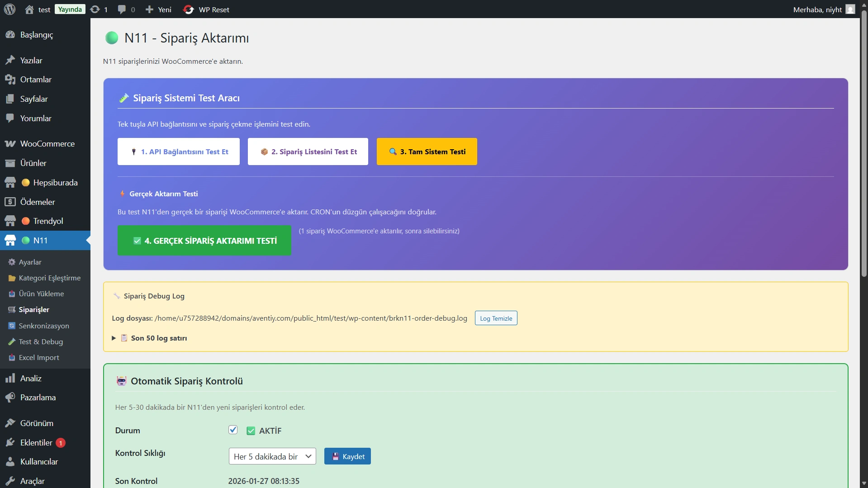Click the WordPress logo icon
The width and height of the screenshot is (868, 488).
pos(9,9)
